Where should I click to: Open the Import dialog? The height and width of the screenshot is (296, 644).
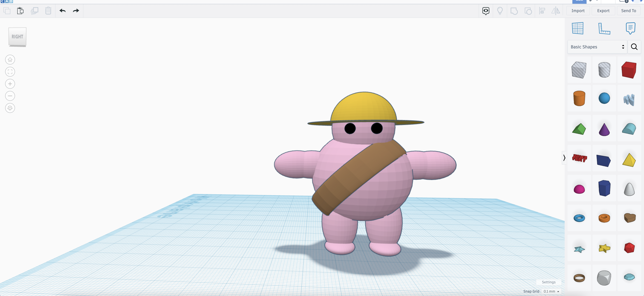(578, 11)
